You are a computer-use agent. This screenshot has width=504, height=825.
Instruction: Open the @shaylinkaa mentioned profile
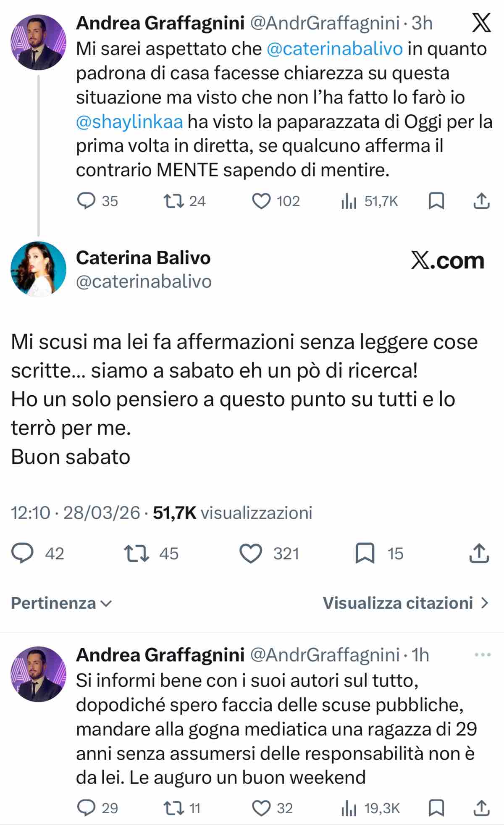(x=131, y=122)
